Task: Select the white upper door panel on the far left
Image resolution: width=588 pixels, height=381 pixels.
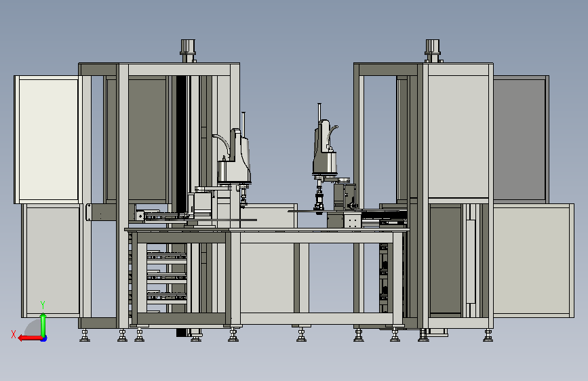Action: click(48, 140)
